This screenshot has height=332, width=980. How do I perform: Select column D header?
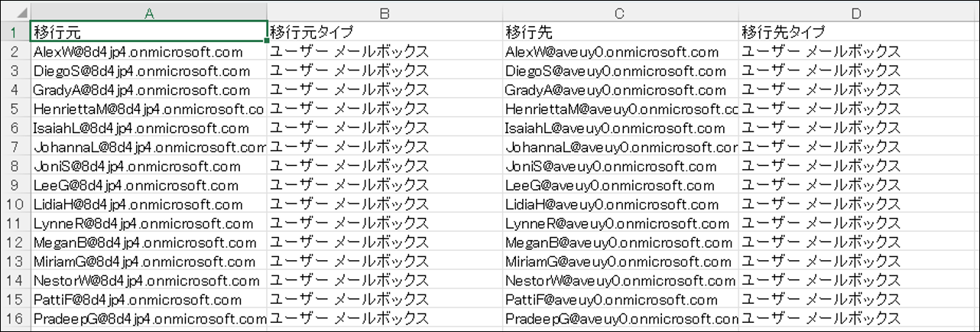point(856,13)
